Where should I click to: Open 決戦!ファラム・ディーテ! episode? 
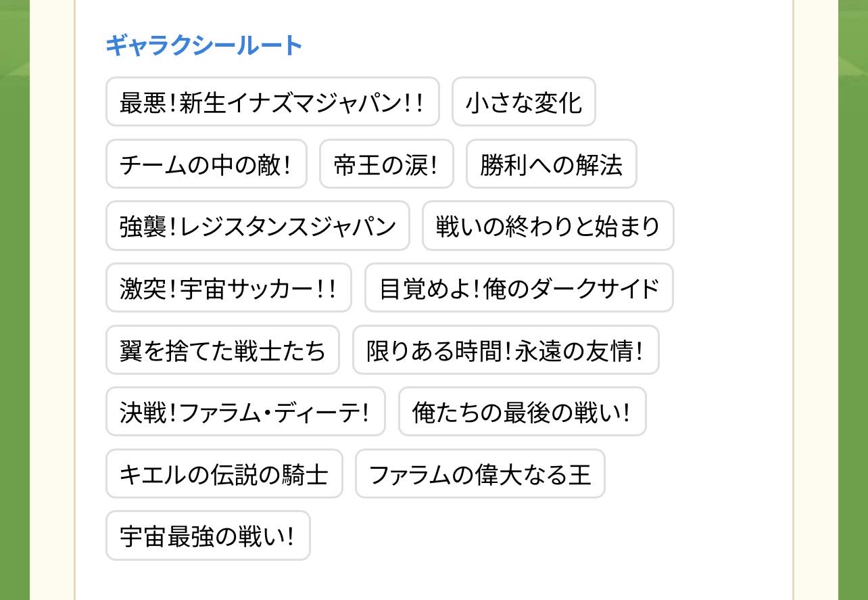pyautogui.click(x=245, y=411)
